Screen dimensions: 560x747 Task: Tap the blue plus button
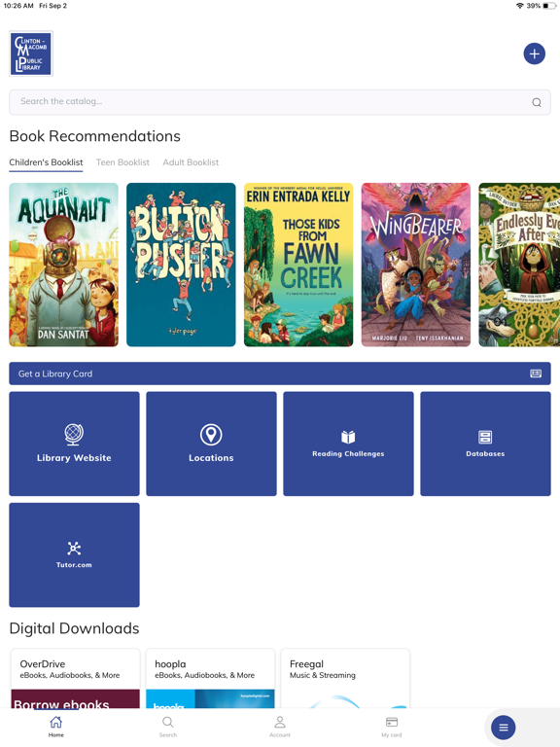pos(535,53)
